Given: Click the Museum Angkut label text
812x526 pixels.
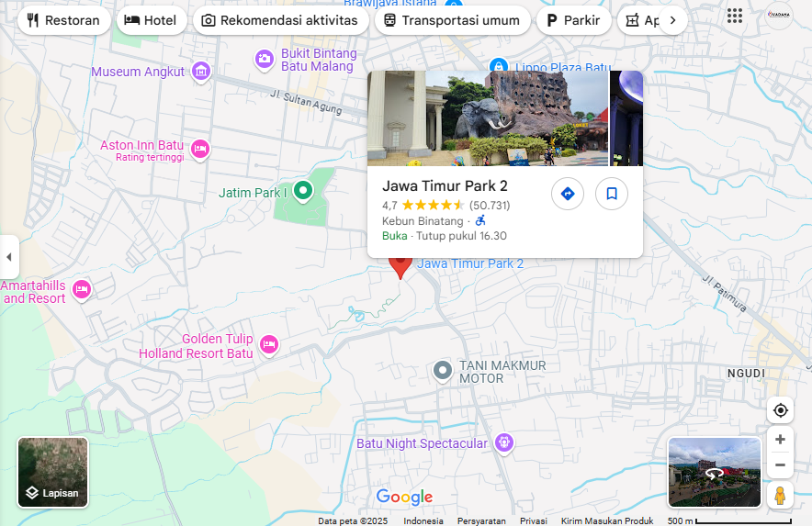Looking at the screenshot, I should pyautogui.click(x=138, y=72).
